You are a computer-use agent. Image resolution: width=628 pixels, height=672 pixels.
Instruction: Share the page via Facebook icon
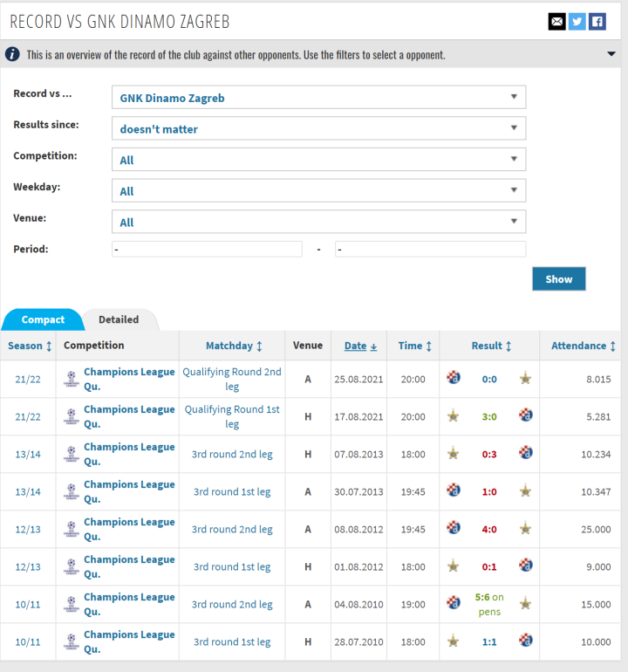click(x=597, y=22)
